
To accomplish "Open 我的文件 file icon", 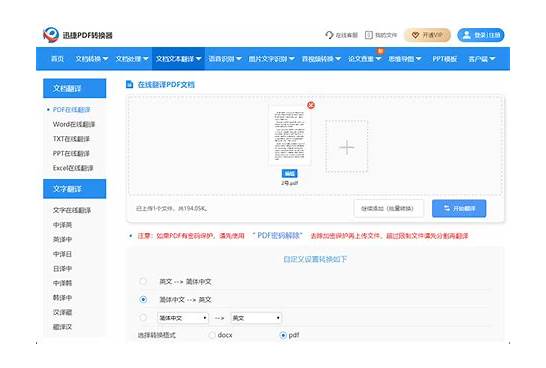I will coord(369,35).
